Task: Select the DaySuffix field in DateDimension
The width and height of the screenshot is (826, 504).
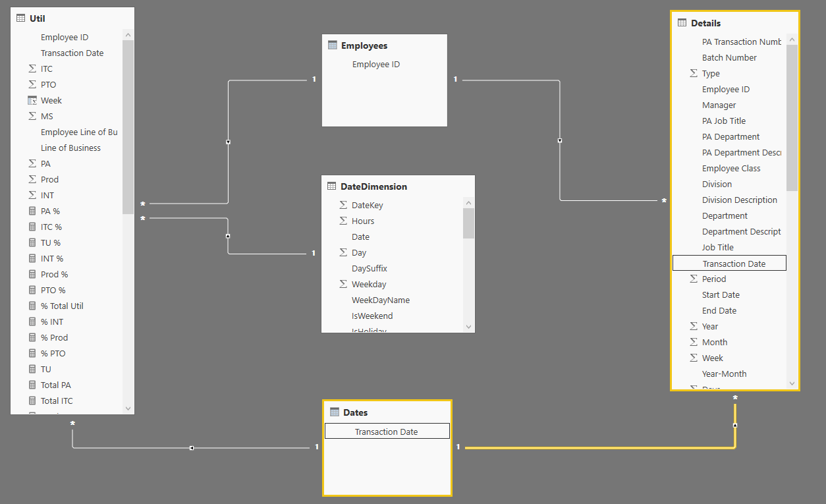Action: 370,268
